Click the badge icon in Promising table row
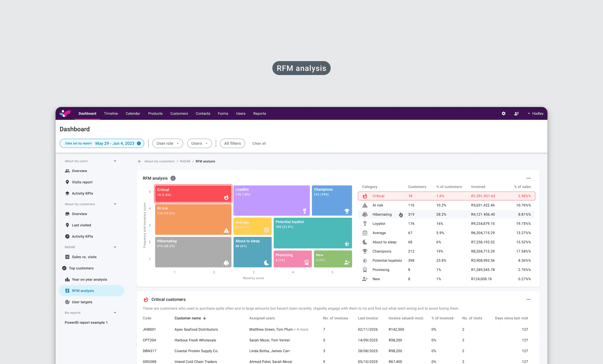Image resolution: width=603 pixels, height=364 pixels. (x=365, y=270)
